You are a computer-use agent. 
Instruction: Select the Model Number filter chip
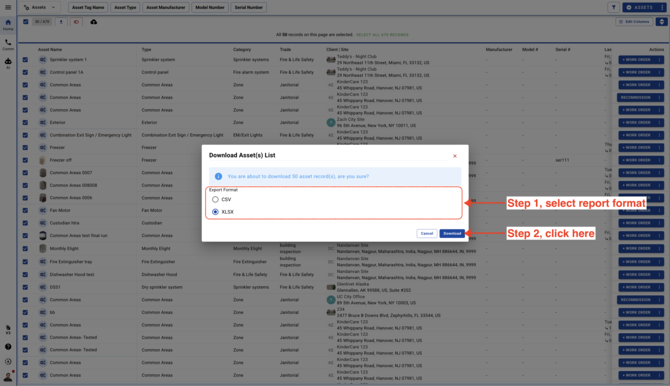click(x=210, y=7)
